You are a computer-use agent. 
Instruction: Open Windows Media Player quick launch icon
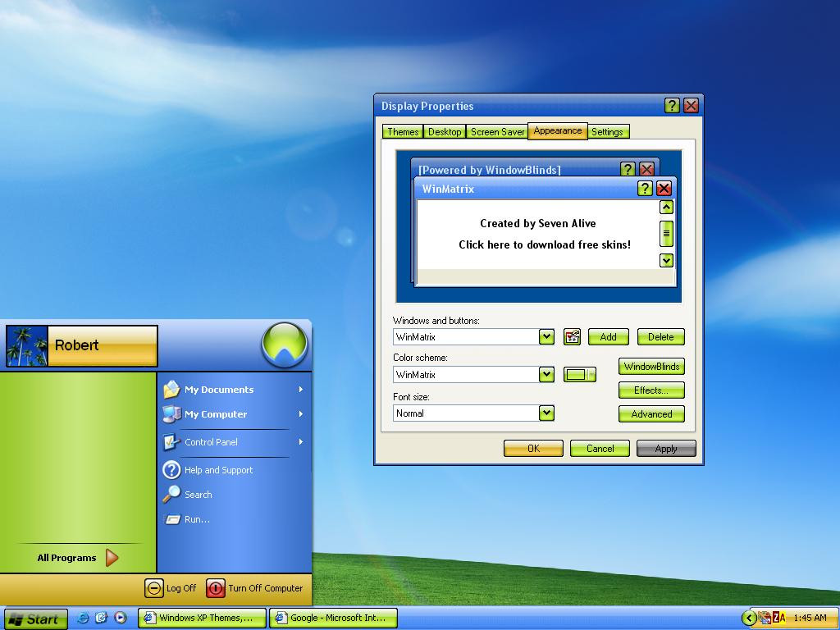tap(121, 618)
